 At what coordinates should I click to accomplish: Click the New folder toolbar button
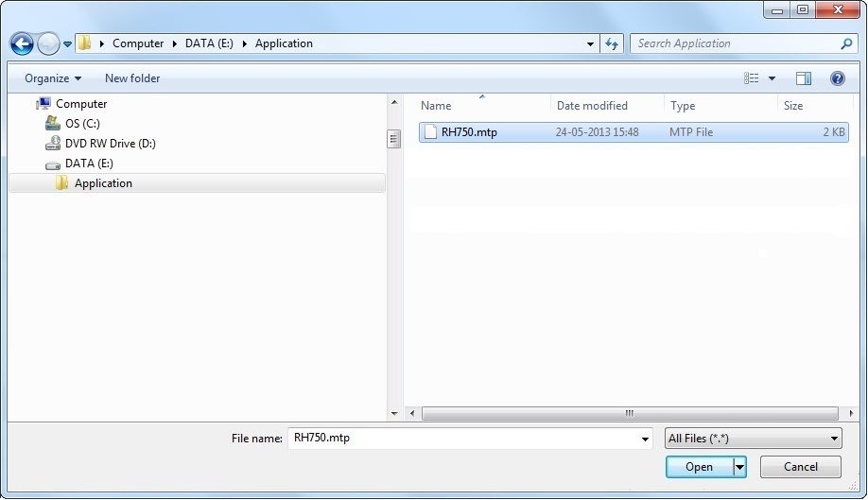pyautogui.click(x=132, y=78)
